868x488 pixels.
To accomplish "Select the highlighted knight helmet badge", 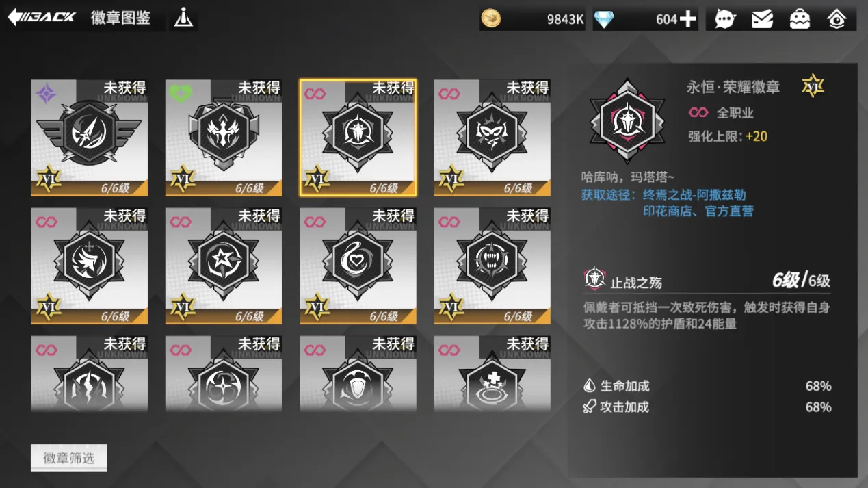I will click(358, 138).
